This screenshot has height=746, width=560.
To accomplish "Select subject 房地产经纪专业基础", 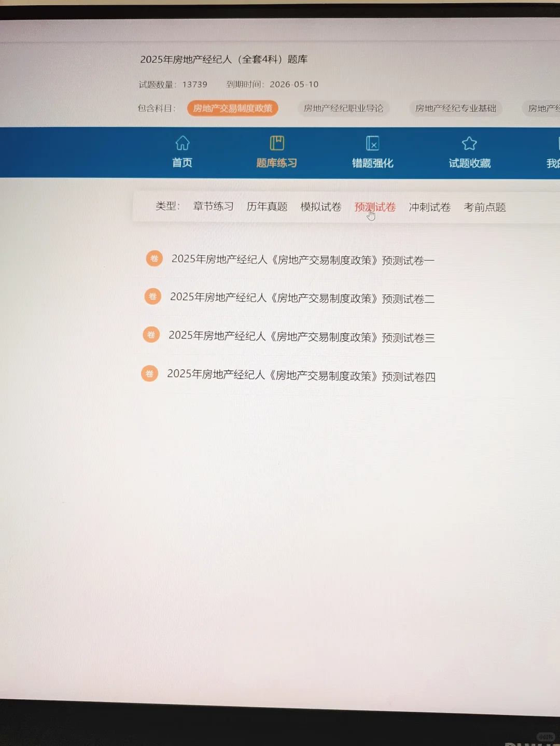I will 456,108.
